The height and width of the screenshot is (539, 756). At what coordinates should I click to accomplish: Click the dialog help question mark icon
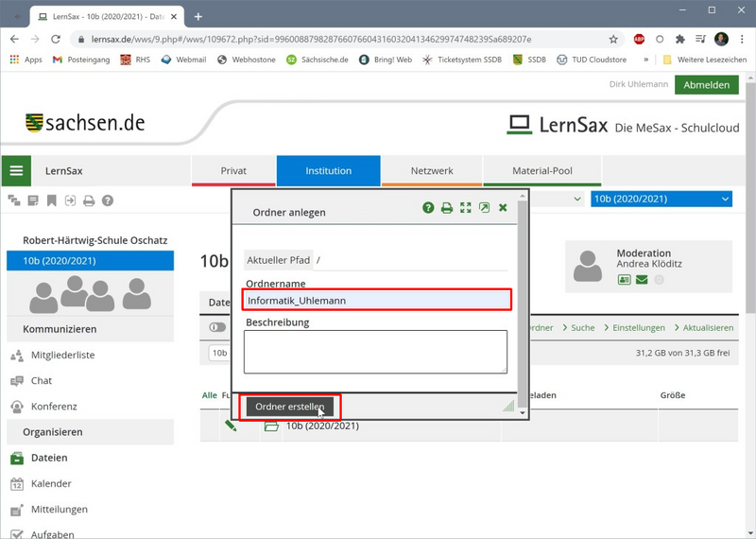[x=428, y=208]
